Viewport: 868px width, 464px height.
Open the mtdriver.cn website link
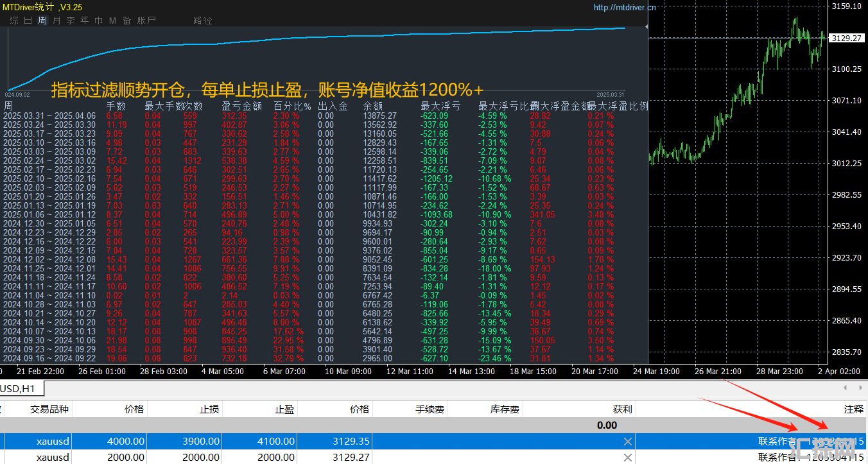pyautogui.click(x=624, y=8)
